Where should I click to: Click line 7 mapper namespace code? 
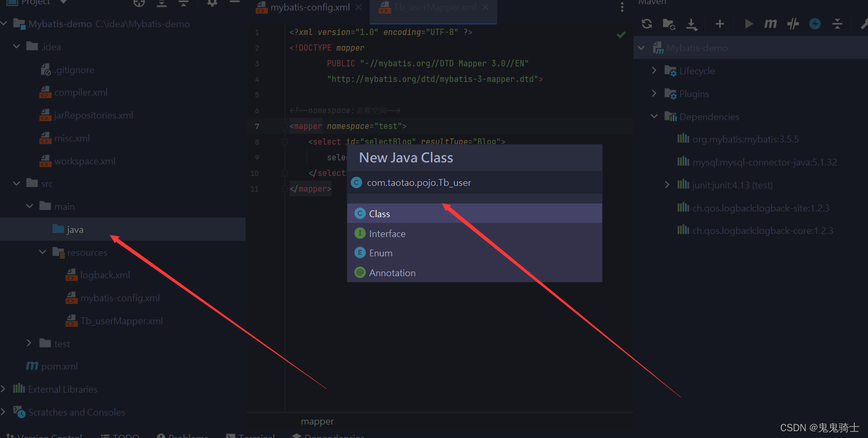348,126
